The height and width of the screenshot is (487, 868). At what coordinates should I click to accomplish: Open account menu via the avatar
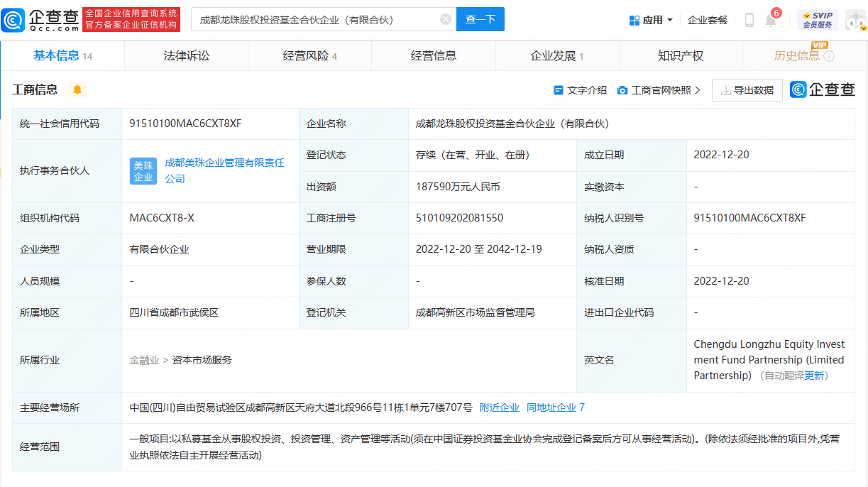pos(855,20)
